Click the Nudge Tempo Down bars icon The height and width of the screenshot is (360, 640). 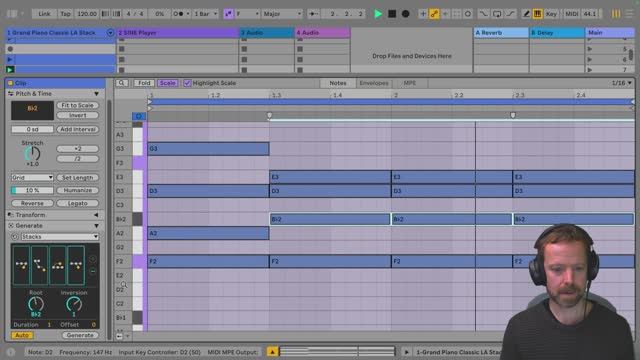pyautogui.click(x=105, y=14)
